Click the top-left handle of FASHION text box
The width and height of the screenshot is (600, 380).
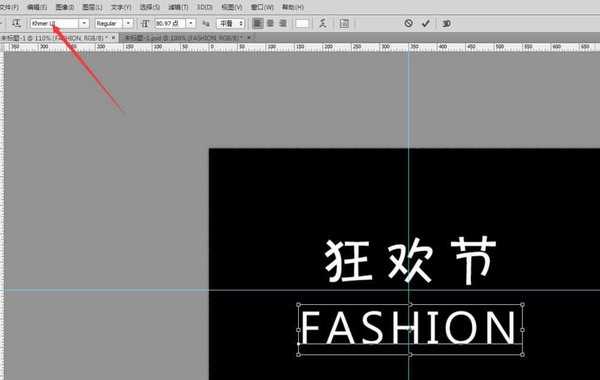tap(298, 305)
